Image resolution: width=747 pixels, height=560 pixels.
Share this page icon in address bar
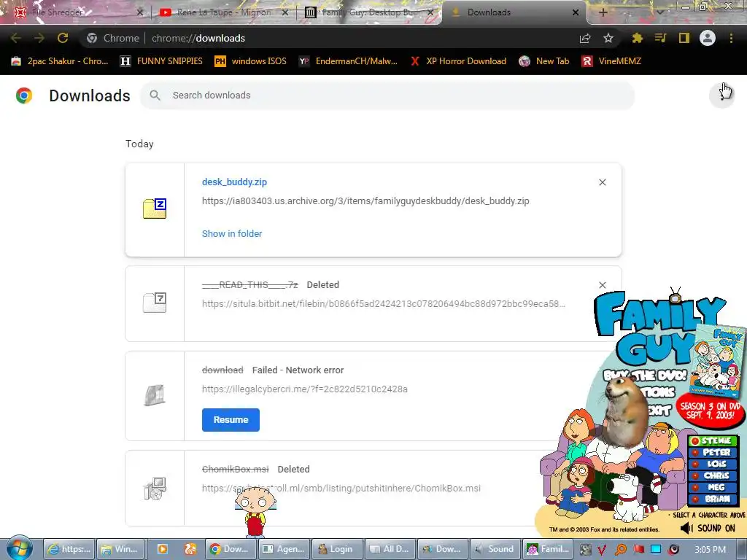coord(585,38)
